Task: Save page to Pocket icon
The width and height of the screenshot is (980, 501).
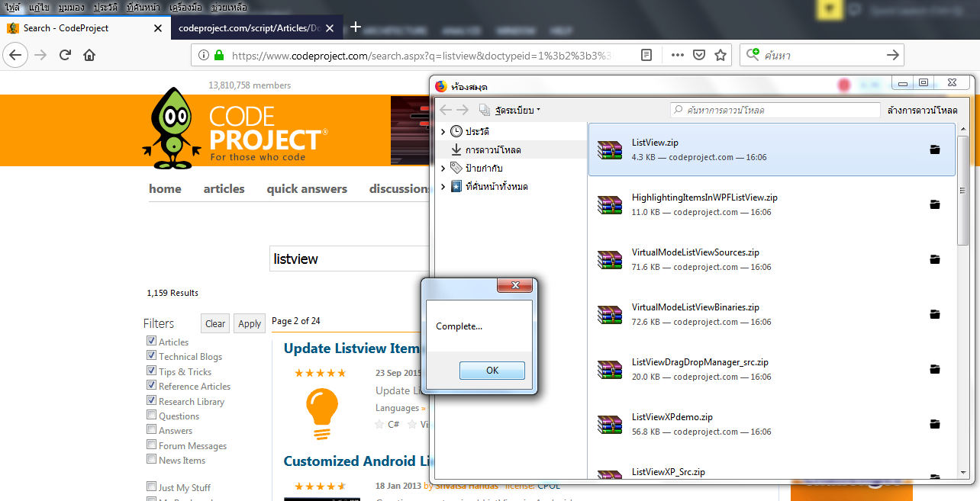Action: point(698,55)
